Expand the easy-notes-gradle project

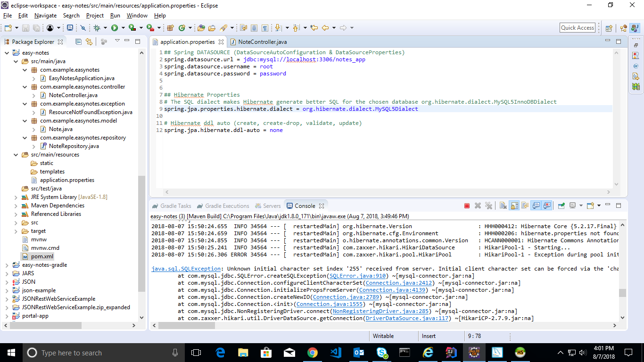coord(7,265)
